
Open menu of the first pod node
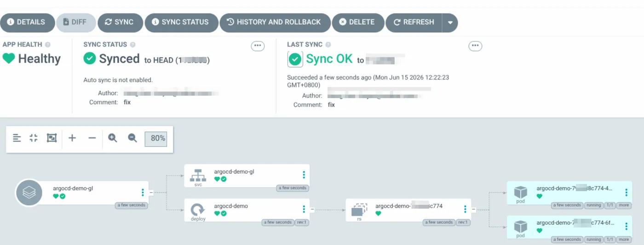(626, 192)
